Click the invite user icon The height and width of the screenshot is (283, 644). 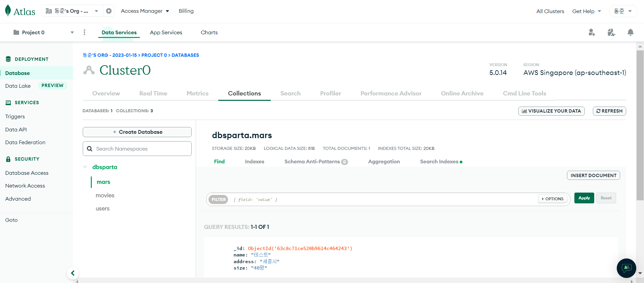(592, 32)
